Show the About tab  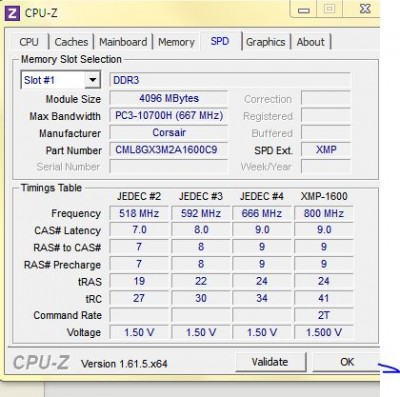coord(310,42)
